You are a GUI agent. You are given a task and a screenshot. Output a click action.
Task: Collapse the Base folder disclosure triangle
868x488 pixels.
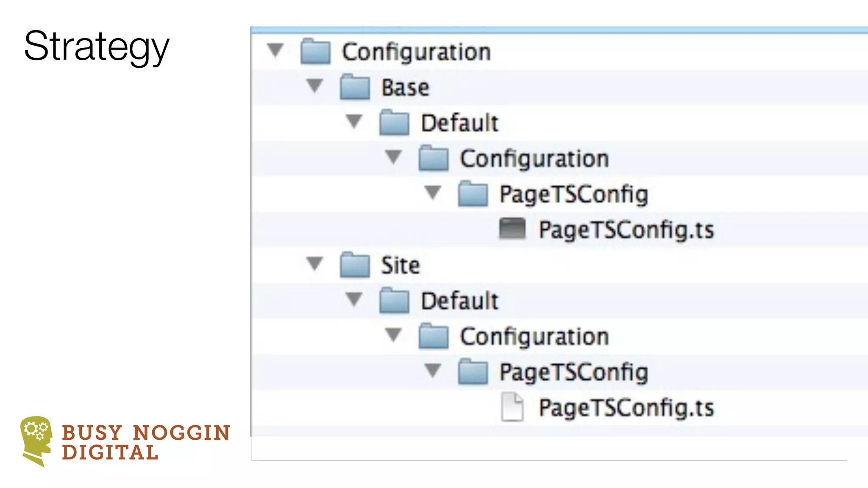coord(315,86)
